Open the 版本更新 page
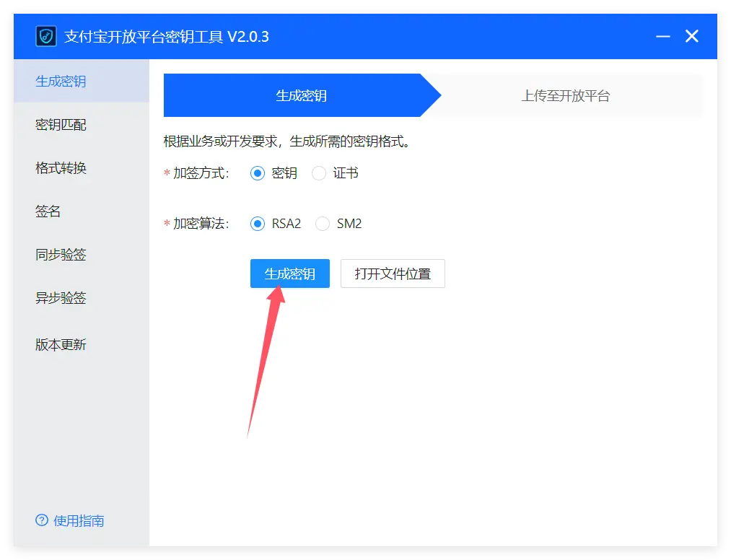Viewport: 731px width, 560px height. tap(61, 345)
